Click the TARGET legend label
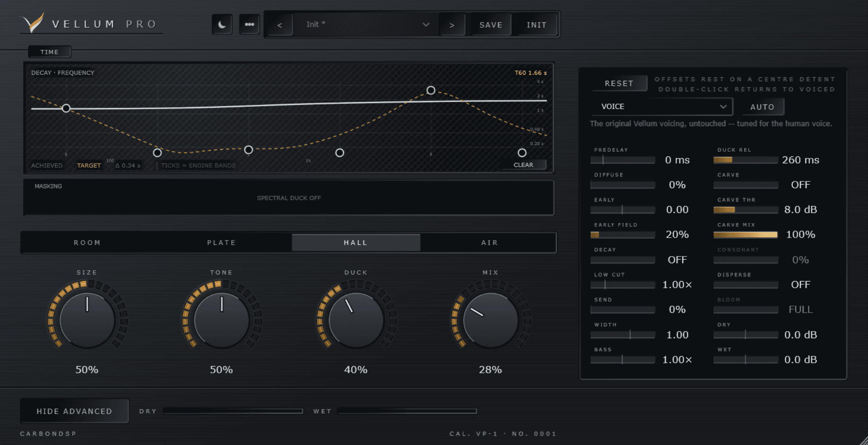Viewport: 868px width, 445px height. click(89, 165)
